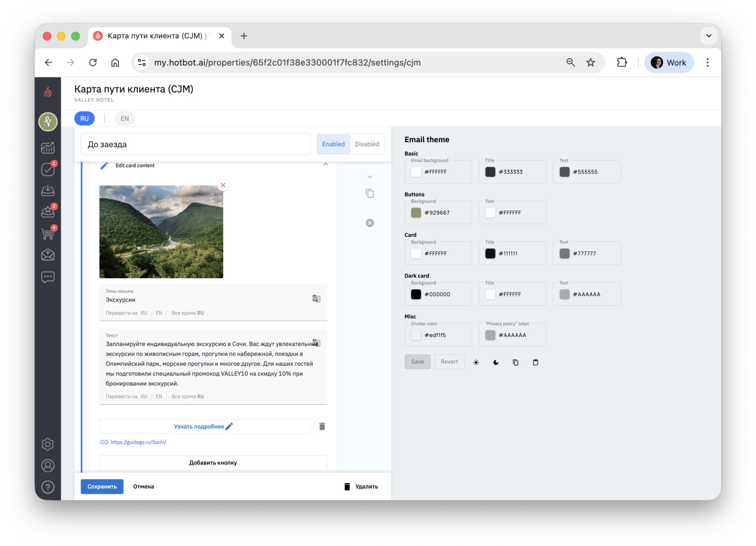Pick the Buttons Background #929667 color swatch
756x546 pixels.
pyautogui.click(x=416, y=213)
